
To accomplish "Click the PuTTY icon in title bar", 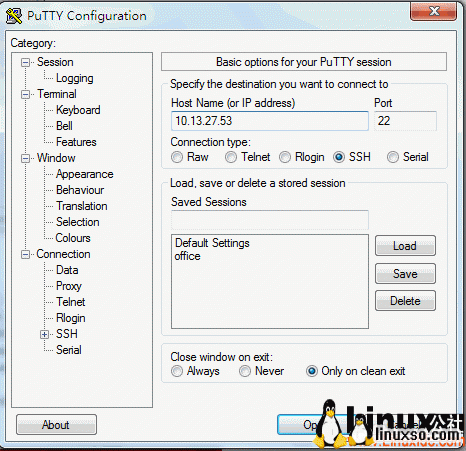I will pos(13,16).
